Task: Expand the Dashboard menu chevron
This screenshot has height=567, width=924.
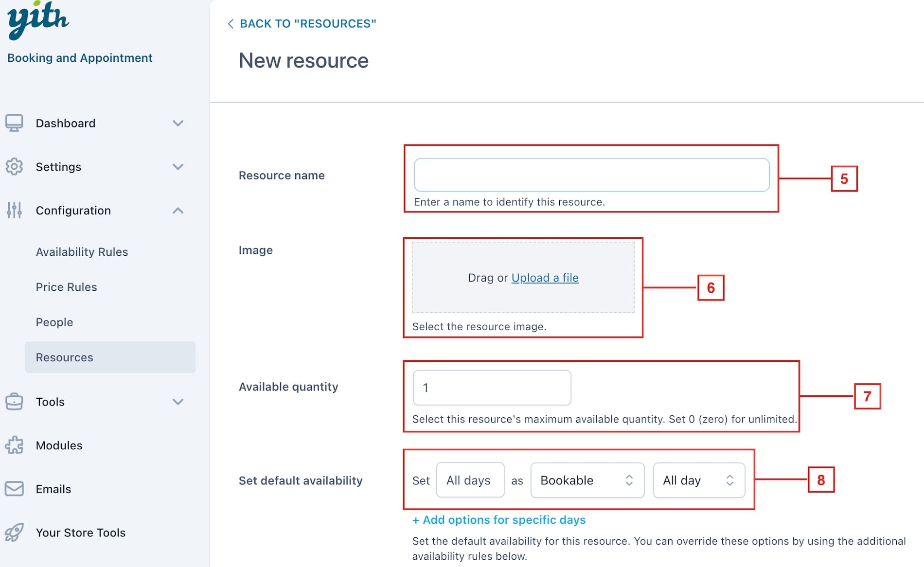Action: (x=178, y=123)
